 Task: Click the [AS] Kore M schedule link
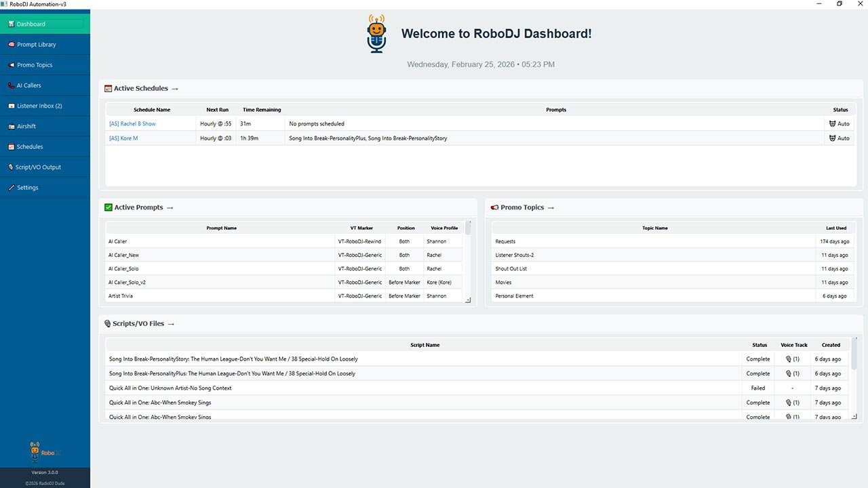[x=123, y=138]
